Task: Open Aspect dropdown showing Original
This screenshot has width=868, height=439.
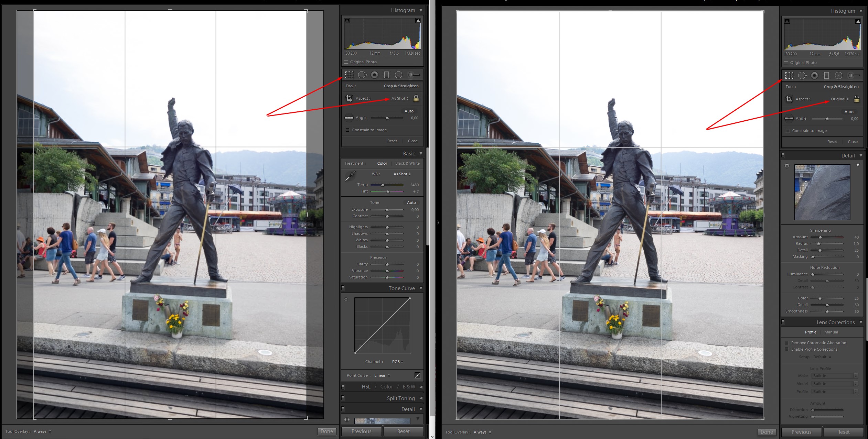Action: [x=839, y=99]
